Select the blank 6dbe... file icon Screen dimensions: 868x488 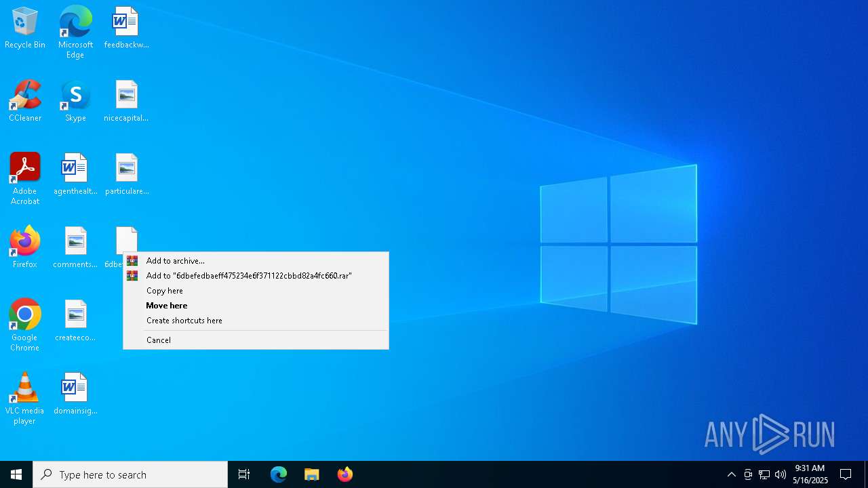tap(126, 239)
